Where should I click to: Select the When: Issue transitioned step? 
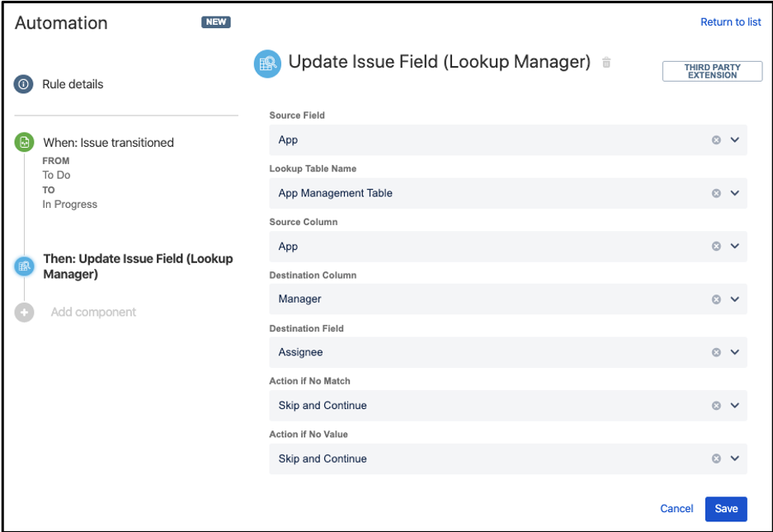(x=111, y=142)
